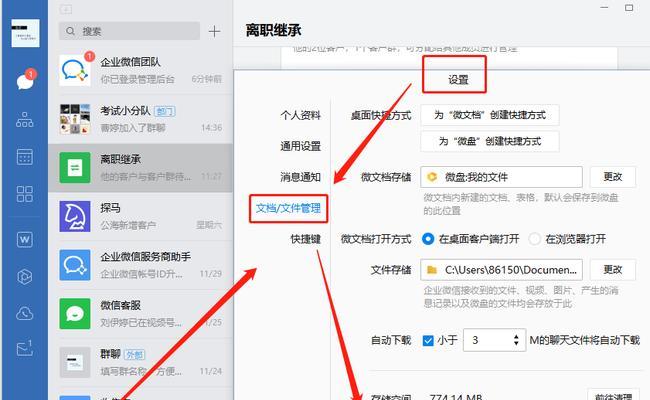Open the 群聊 external group conversation

click(141, 363)
